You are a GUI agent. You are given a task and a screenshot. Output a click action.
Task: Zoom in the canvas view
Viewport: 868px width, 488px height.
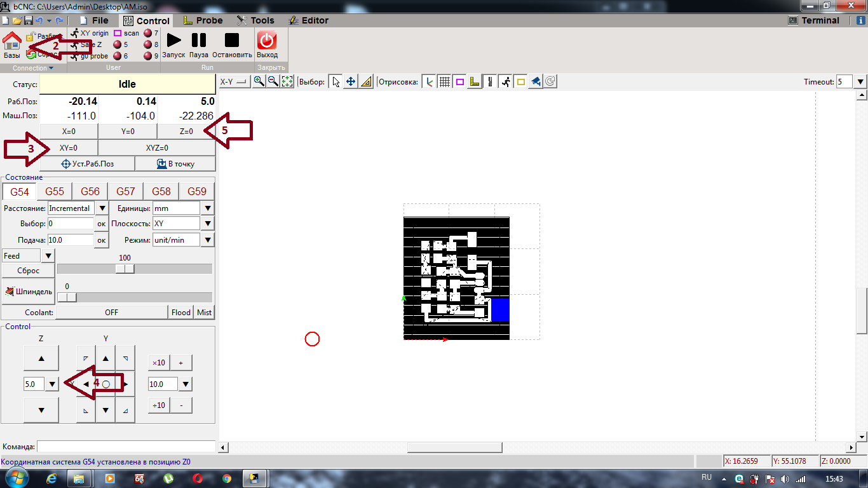(259, 81)
